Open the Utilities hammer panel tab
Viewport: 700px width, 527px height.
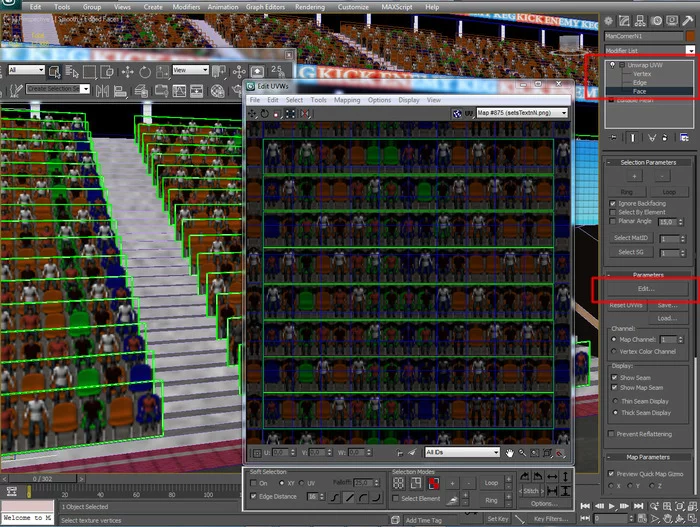coord(688,21)
